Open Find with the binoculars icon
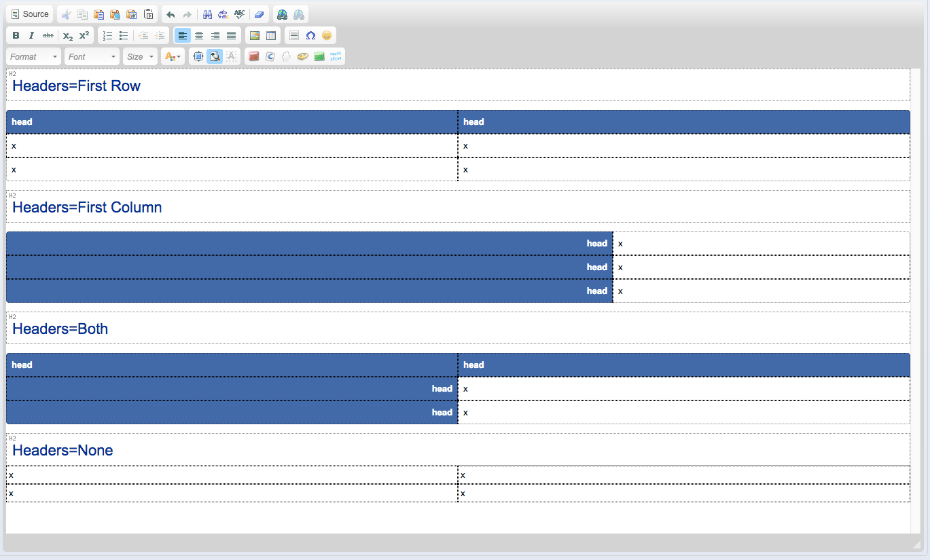Viewport: 930px width, 560px height. tap(208, 14)
